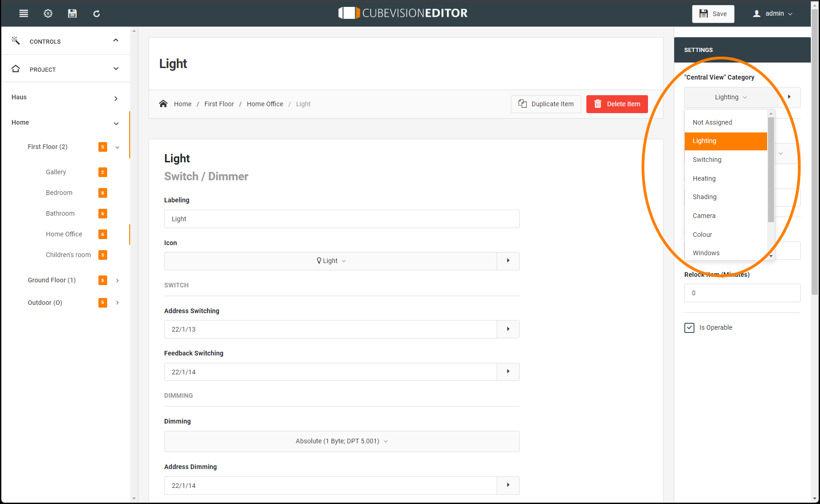820x504 pixels.
Task: Click the Controls magic wand icon
Action: (x=16, y=40)
